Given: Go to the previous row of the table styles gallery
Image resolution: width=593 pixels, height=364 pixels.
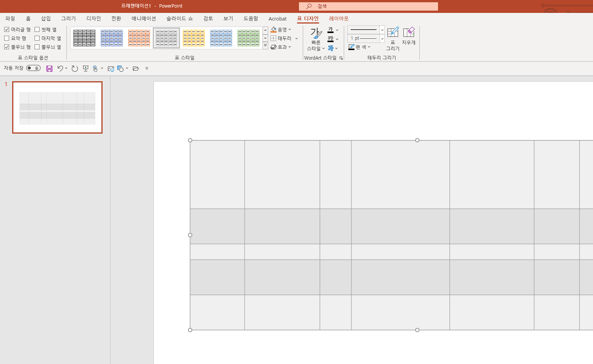Looking at the screenshot, I should 265,30.
